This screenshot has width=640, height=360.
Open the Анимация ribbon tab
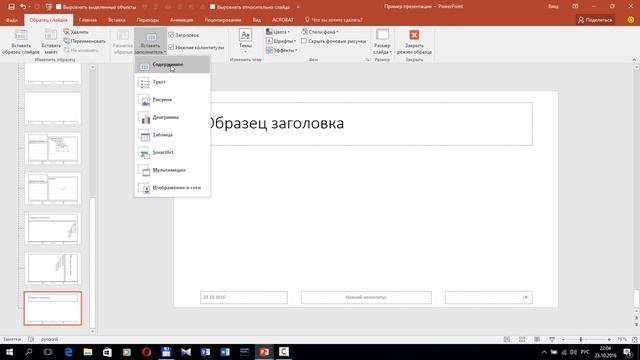tap(182, 20)
